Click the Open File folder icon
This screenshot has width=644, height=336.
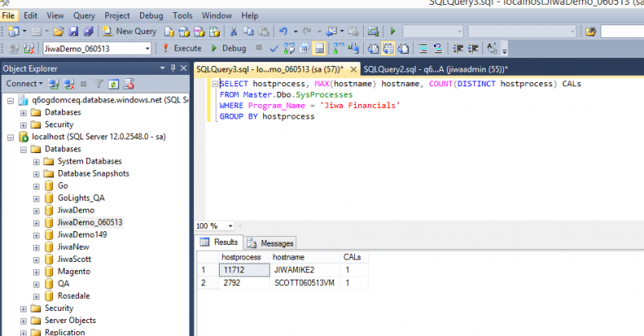click(59, 31)
